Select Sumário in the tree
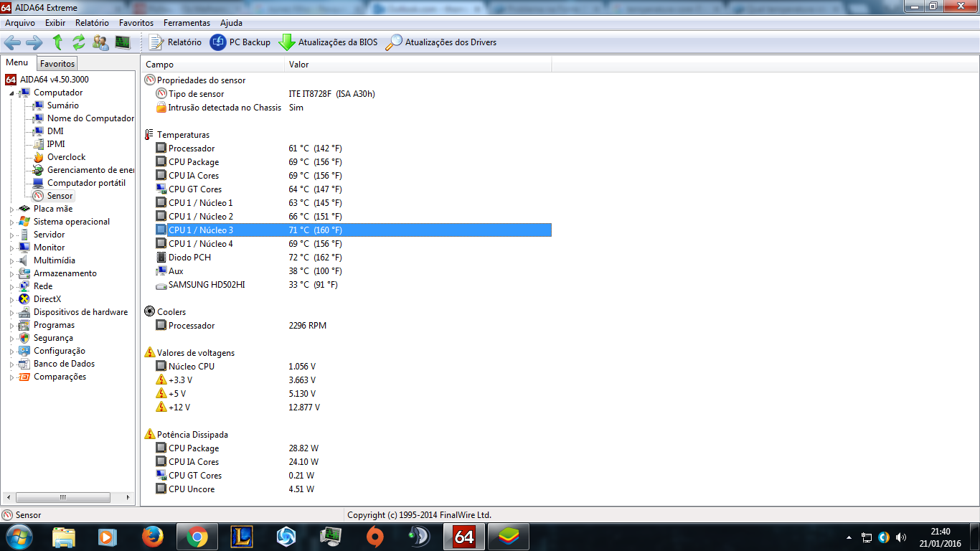 (x=63, y=105)
